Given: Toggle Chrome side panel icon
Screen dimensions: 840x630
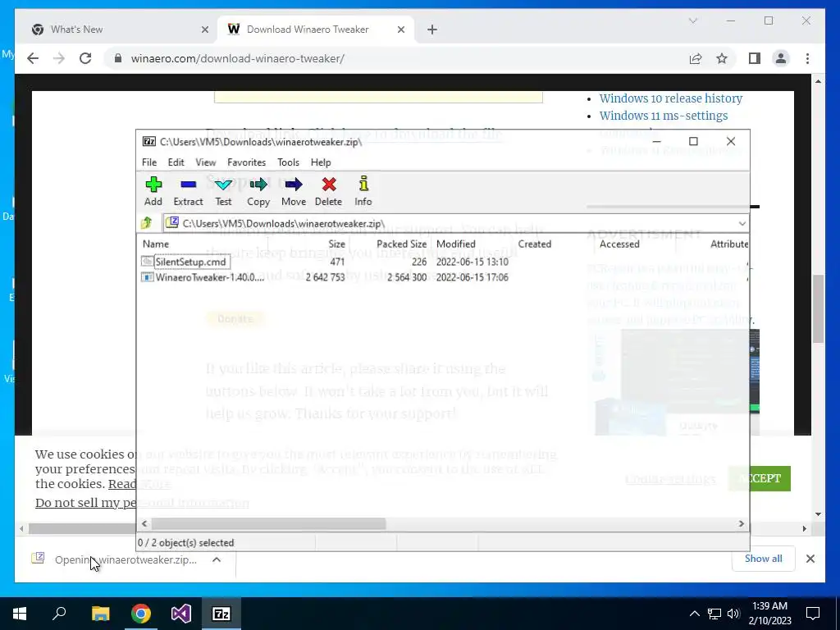Looking at the screenshot, I should pyautogui.click(x=755, y=58).
